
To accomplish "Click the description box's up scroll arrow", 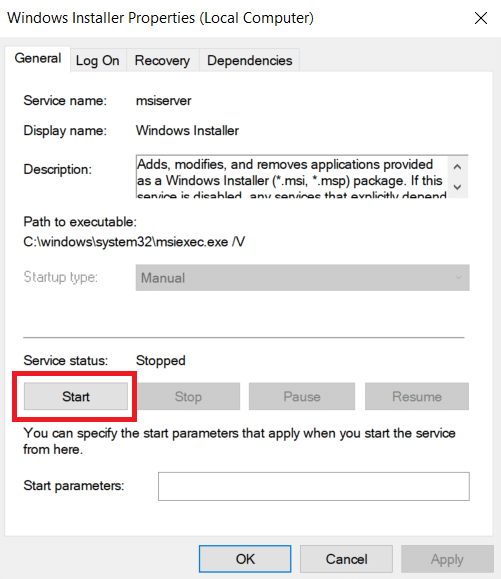I will pyautogui.click(x=457, y=167).
